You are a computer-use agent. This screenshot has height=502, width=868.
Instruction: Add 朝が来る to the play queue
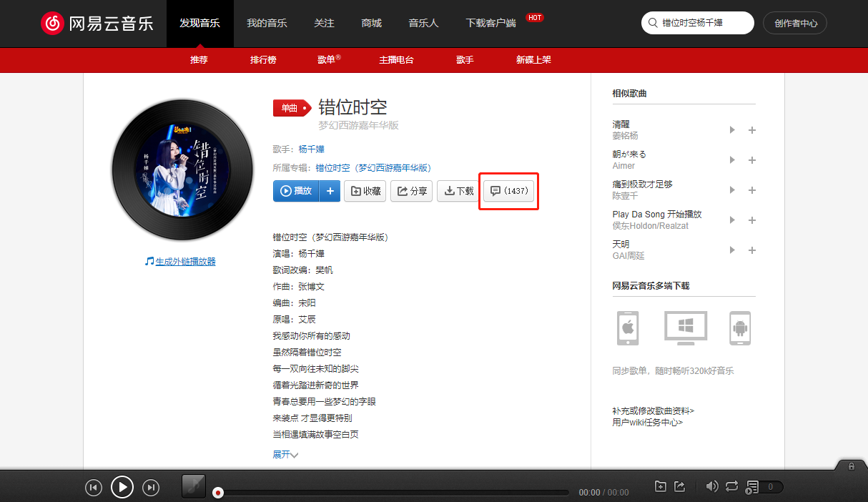[x=752, y=160]
